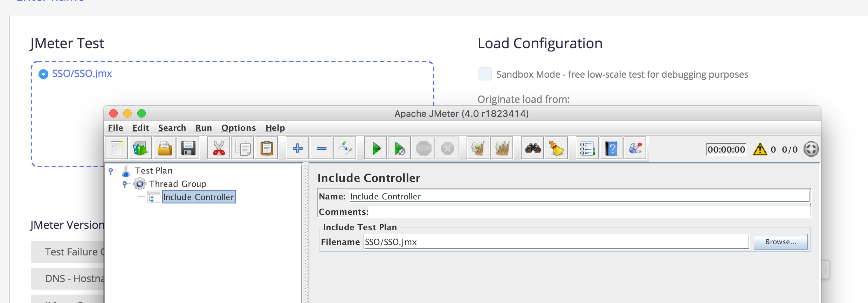The height and width of the screenshot is (303, 868).
Task: Click the 0/0 thread count text
Action: [x=790, y=150]
